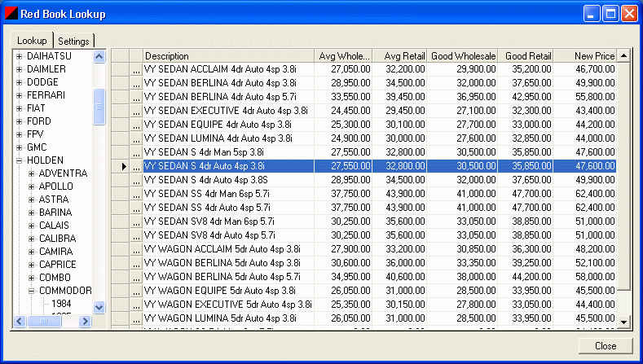Expand the FIAT make node
The width and height of the screenshot is (643, 364).
[20, 108]
